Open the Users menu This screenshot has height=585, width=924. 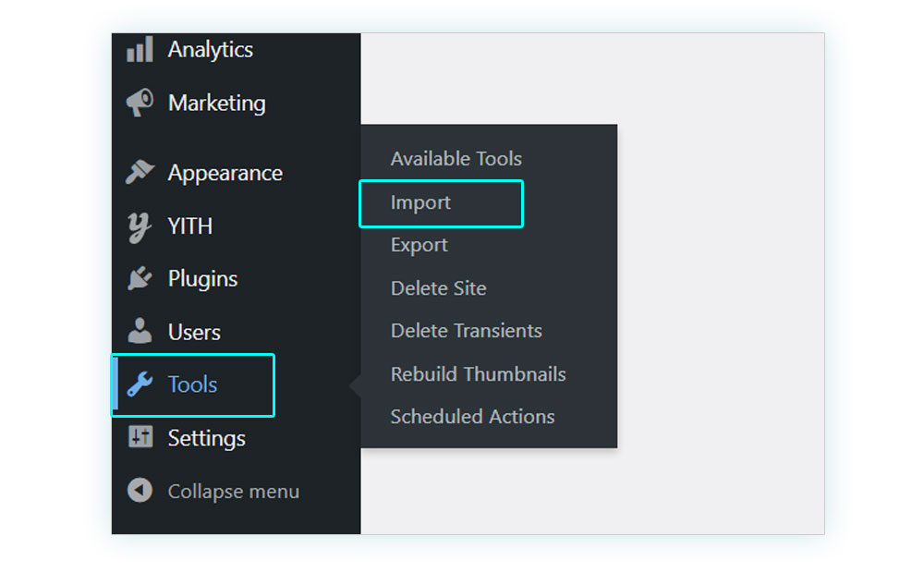[x=194, y=333]
